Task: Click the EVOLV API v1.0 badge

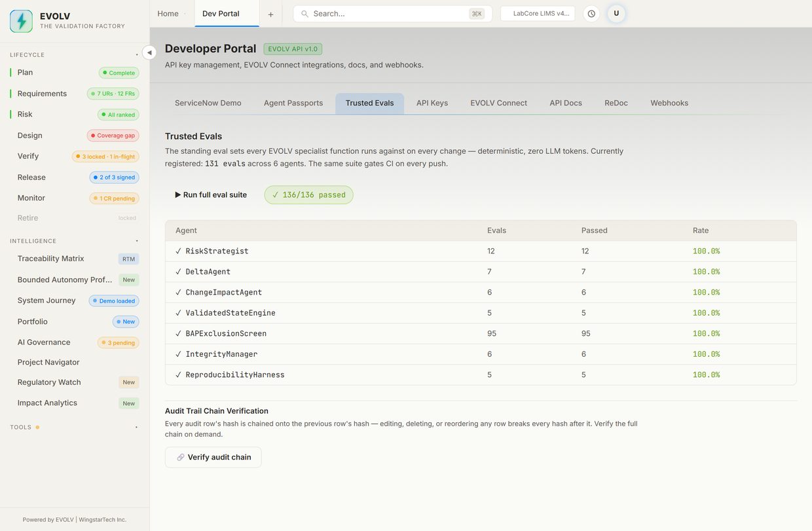Action: point(293,49)
